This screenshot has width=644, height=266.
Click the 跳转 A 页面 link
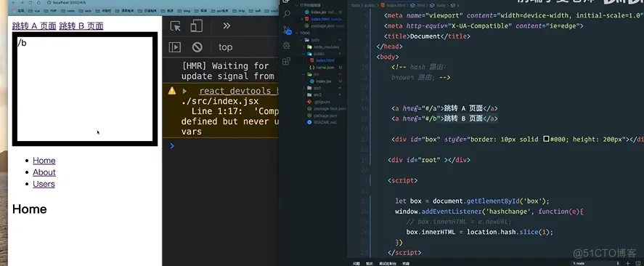pyautogui.click(x=34, y=26)
